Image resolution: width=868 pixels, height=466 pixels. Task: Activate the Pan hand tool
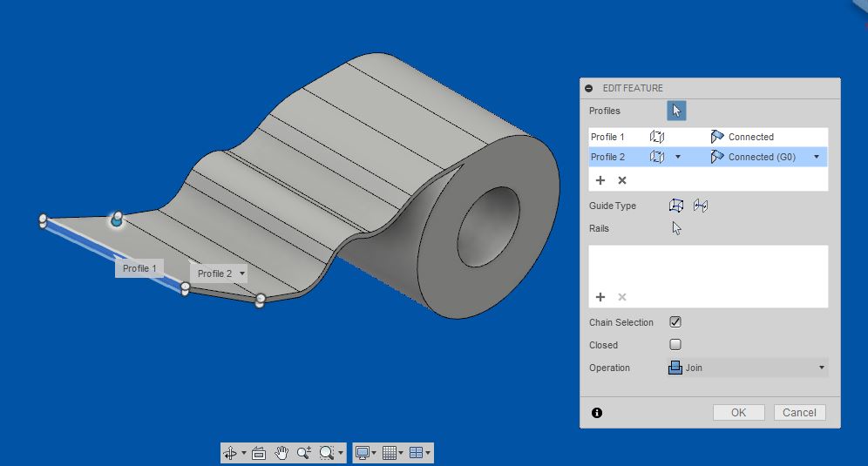tap(281, 453)
